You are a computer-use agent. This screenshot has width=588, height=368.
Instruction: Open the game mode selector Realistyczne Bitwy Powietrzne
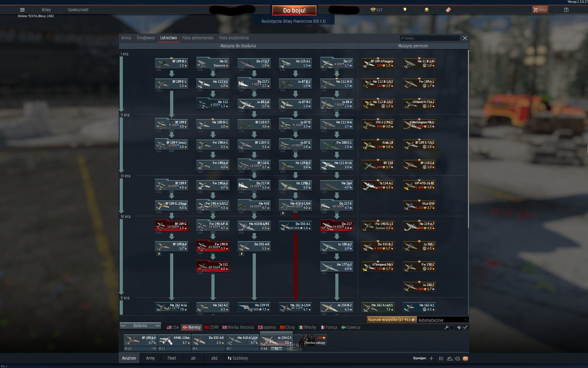point(294,21)
